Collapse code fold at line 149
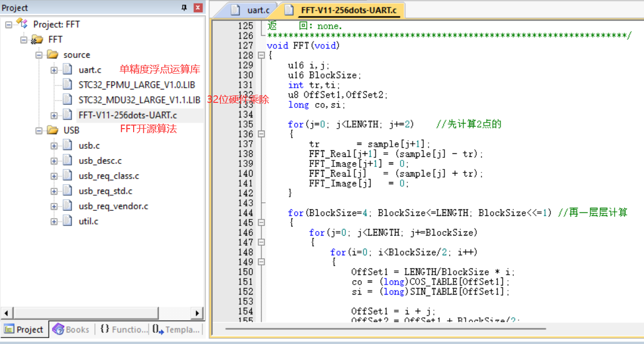644x344 pixels. 261,262
